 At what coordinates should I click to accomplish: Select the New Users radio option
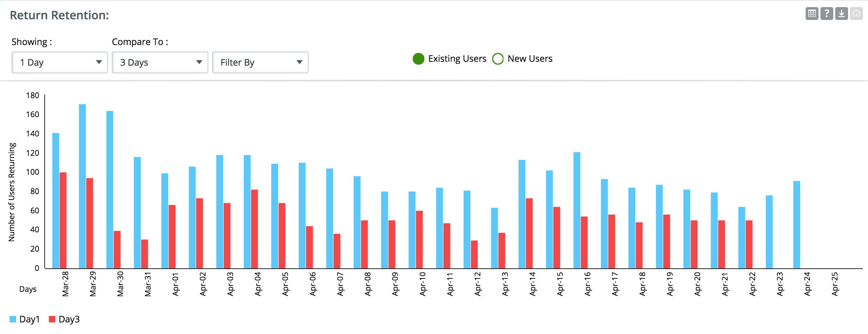tap(498, 59)
